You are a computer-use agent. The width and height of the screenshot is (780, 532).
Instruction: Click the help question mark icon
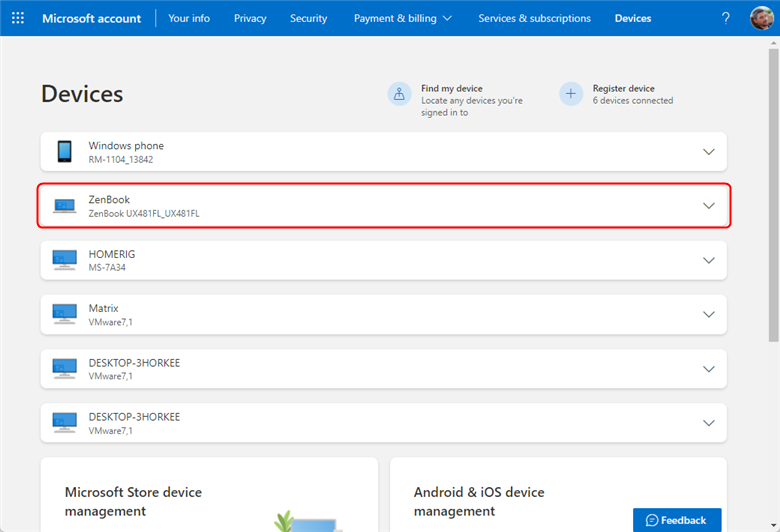point(726,18)
